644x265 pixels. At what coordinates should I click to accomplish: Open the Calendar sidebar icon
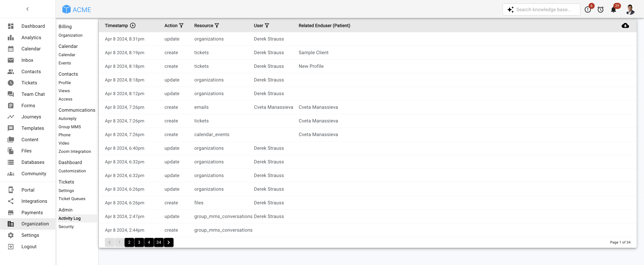tap(11, 49)
